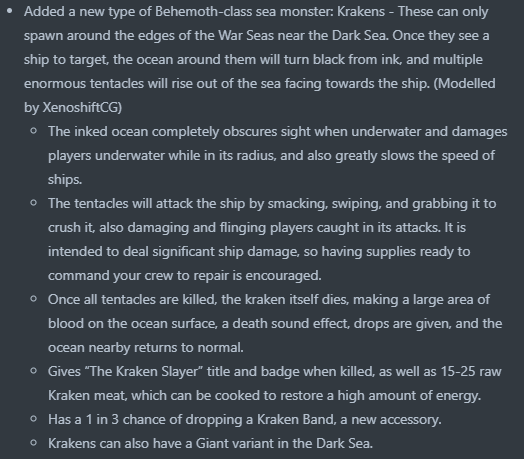
Task: Click the phrase "Behemoth-class" in the heading line
Action: (204, 12)
